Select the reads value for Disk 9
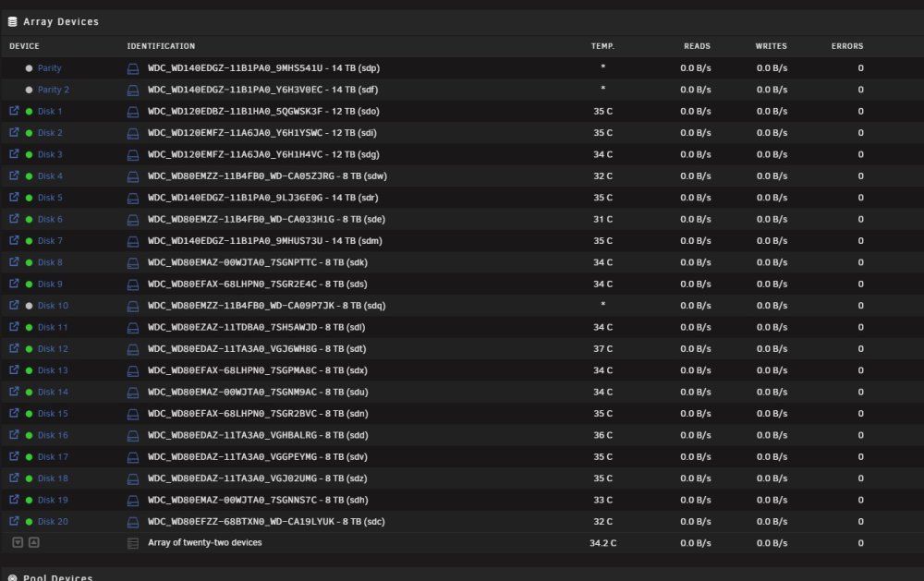Screen dimensions: 924x581 click(696, 284)
